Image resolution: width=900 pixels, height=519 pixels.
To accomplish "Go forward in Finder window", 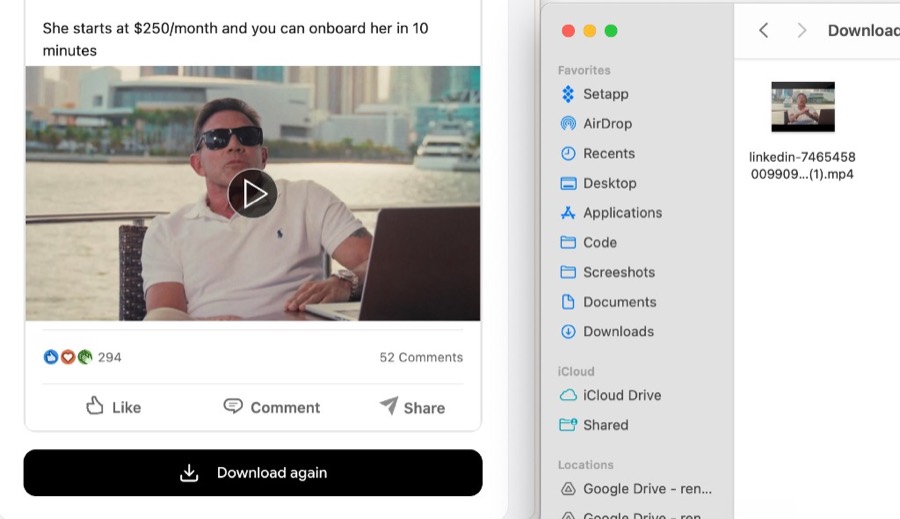I will click(x=802, y=30).
